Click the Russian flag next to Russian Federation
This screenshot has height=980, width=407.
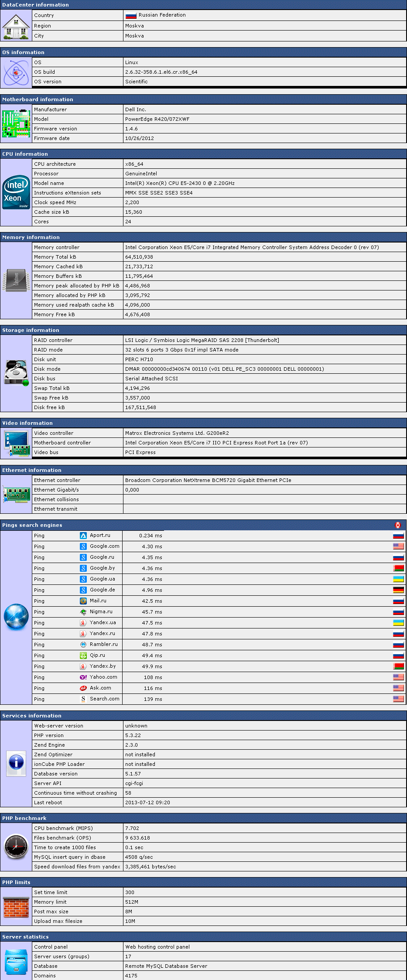(131, 16)
